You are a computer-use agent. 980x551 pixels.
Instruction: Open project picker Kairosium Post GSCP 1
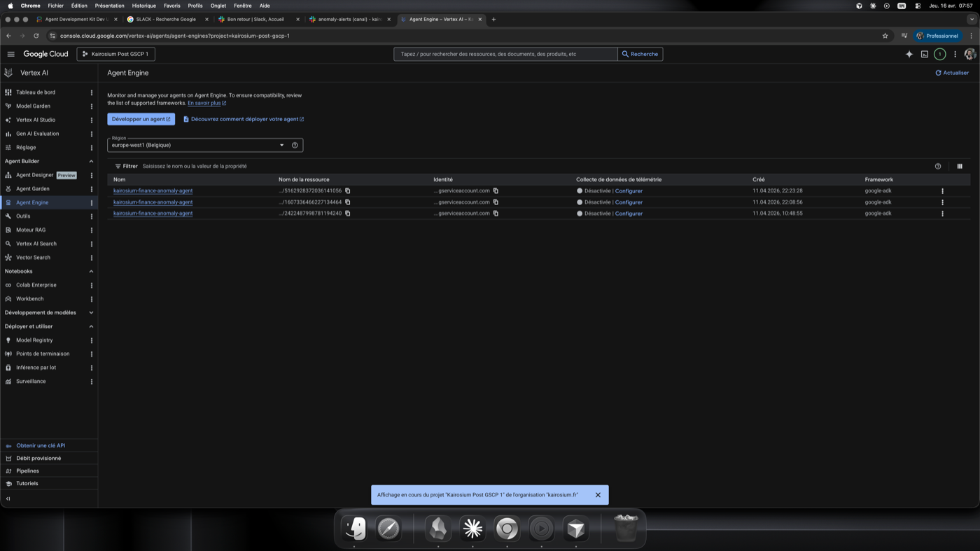point(115,54)
